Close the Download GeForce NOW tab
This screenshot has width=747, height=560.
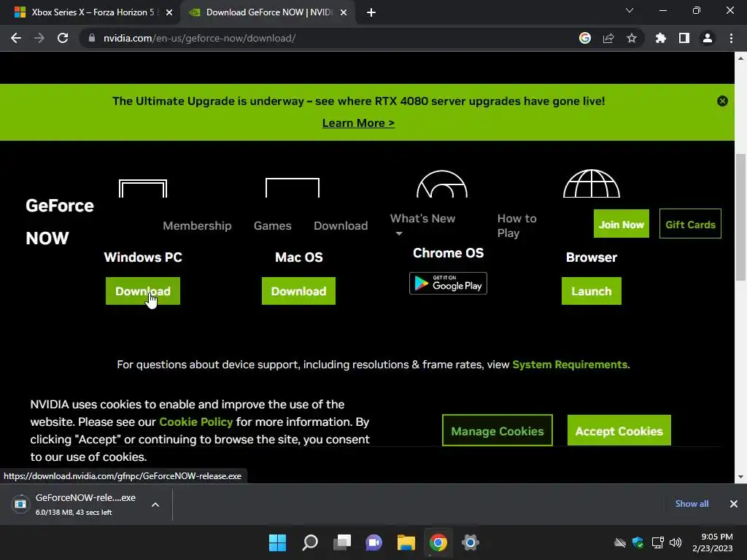pyautogui.click(x=344, y=13)
